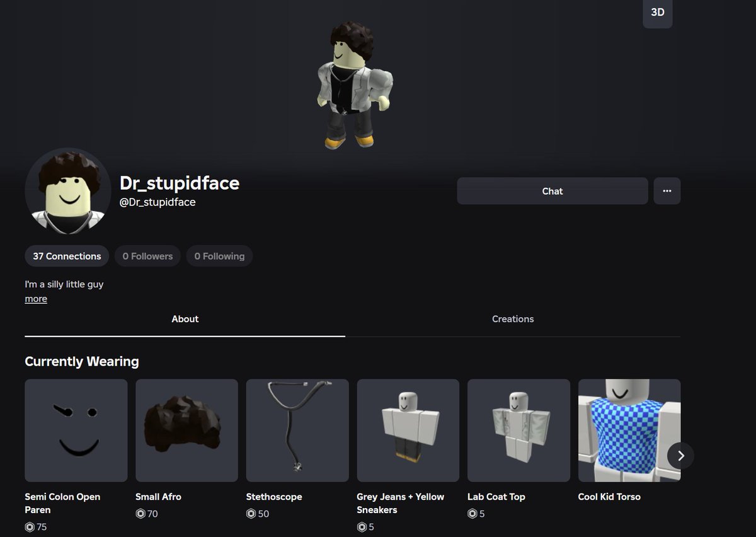756x537 pixels.
Task: Switch to the Creations tab
Action: click(x=513, y=319)
